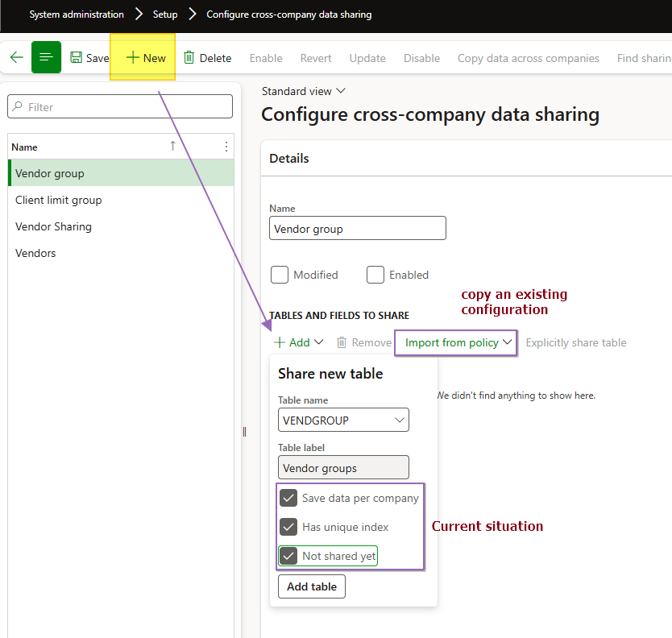Toggle the Modified checkbox
The width and height of the screenshot is (672, 638).
pyautogui.click(x=280, y=275)
